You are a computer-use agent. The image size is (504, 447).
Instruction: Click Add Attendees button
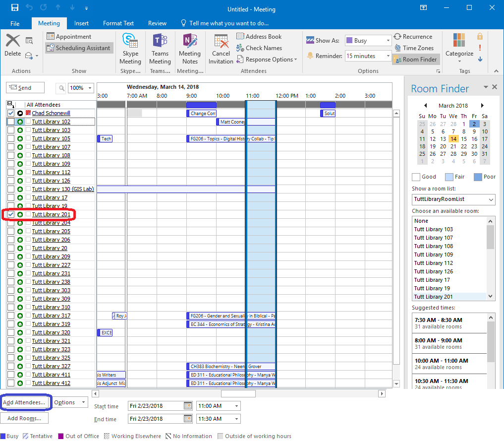[x=24, y=402]
